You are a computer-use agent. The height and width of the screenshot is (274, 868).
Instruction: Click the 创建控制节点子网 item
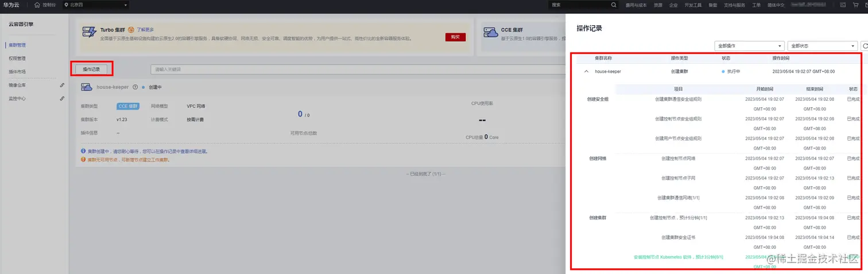pyautogui.click(x=678, y=178)
